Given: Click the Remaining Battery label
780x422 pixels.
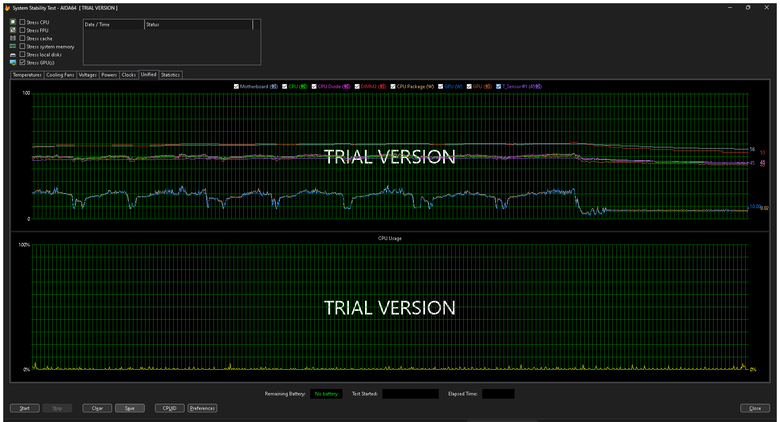Looking at the screenshot, I should 285,394.
